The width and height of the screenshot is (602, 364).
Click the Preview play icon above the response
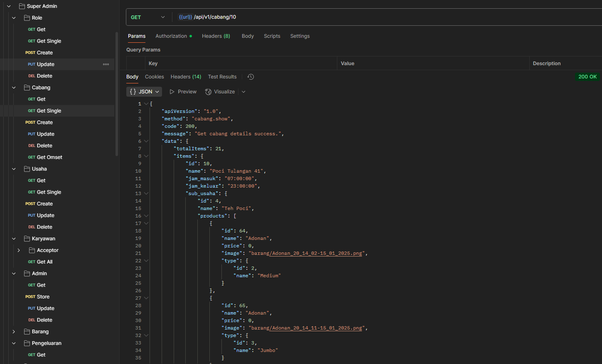(172, 91)
